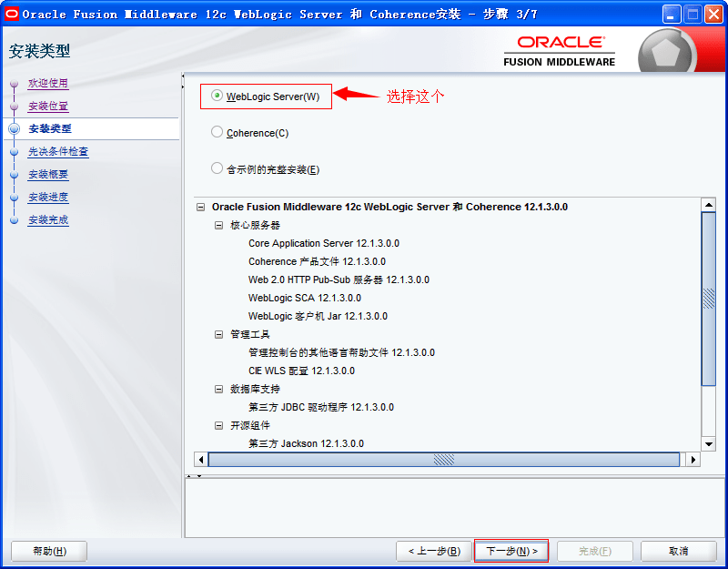Click the 先决条件检查 step bullet icon
The width and height of the screenshot is (728, 569).
coord(14,152)
